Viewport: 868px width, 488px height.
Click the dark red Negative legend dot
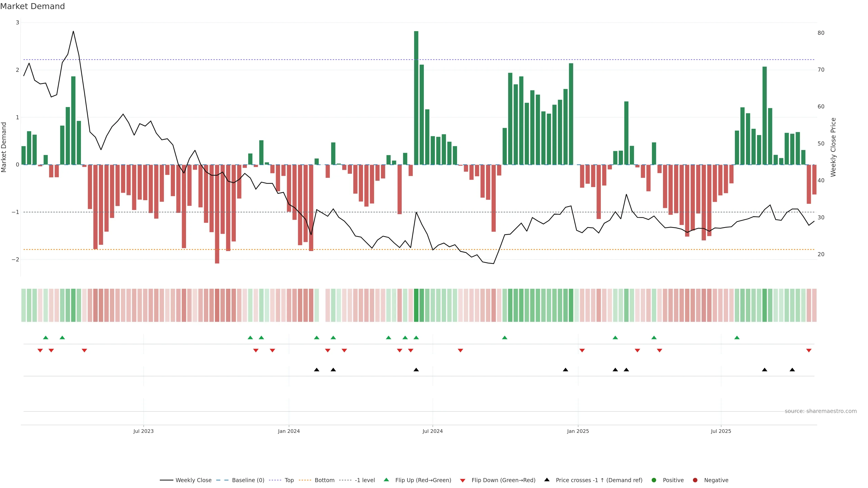tap(695, 480)
